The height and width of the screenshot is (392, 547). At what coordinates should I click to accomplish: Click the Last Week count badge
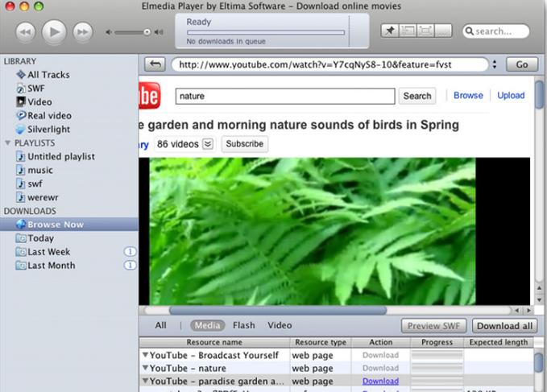(x=130, y=252)
